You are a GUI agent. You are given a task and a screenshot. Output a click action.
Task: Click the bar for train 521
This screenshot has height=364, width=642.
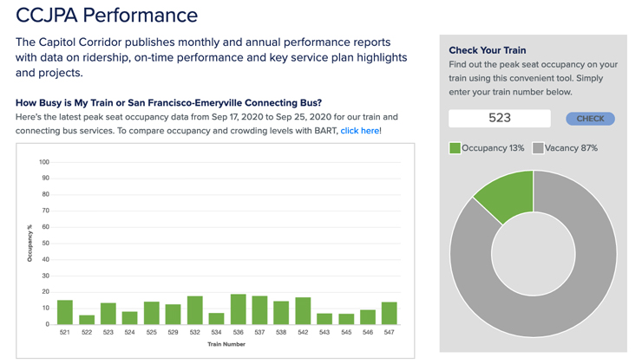pyautogui.click(x=65, y=313)
